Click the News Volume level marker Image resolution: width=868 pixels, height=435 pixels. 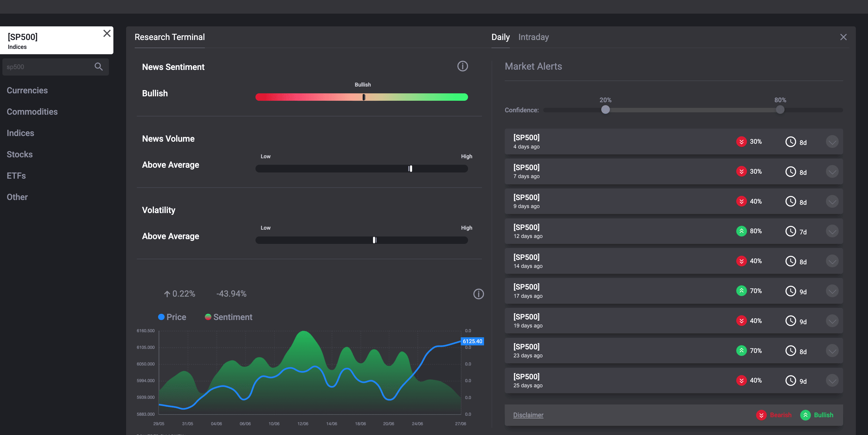coord(410,169)
